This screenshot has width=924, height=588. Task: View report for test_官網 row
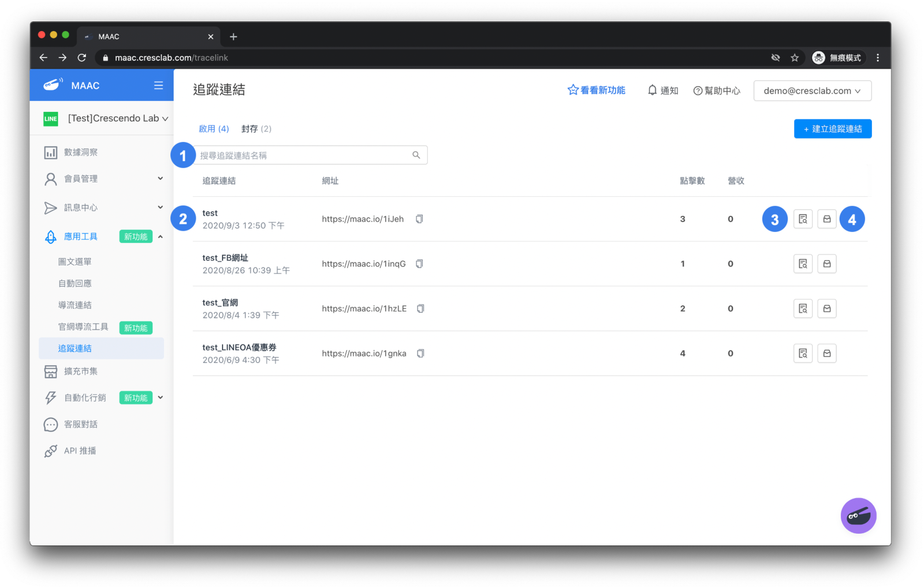(803, 309)
